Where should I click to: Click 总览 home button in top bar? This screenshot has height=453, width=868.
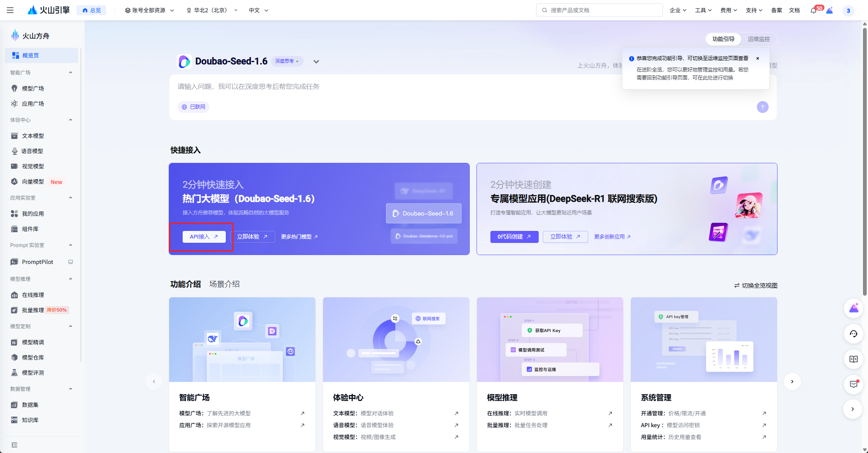coord(92,10)
